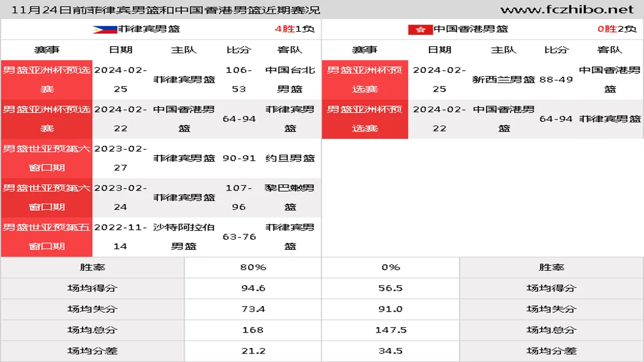Click 客队 header in the Hong Kong table
Screen dimensions: 644x362
[610, 50]
